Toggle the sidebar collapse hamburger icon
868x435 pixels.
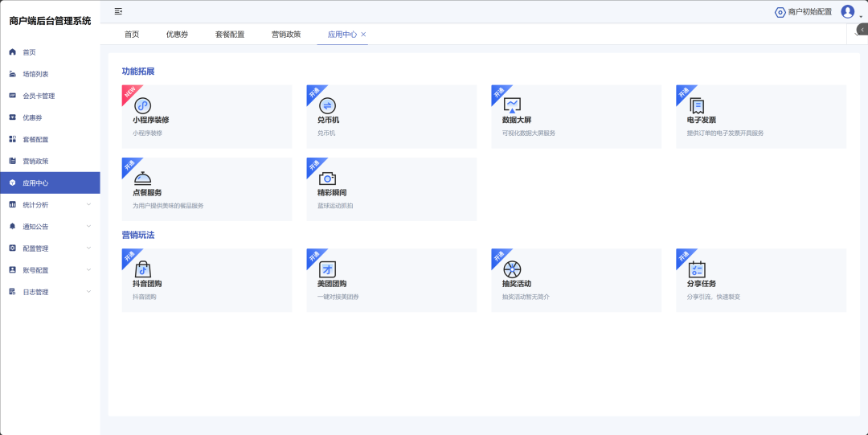tap(118, 11)
